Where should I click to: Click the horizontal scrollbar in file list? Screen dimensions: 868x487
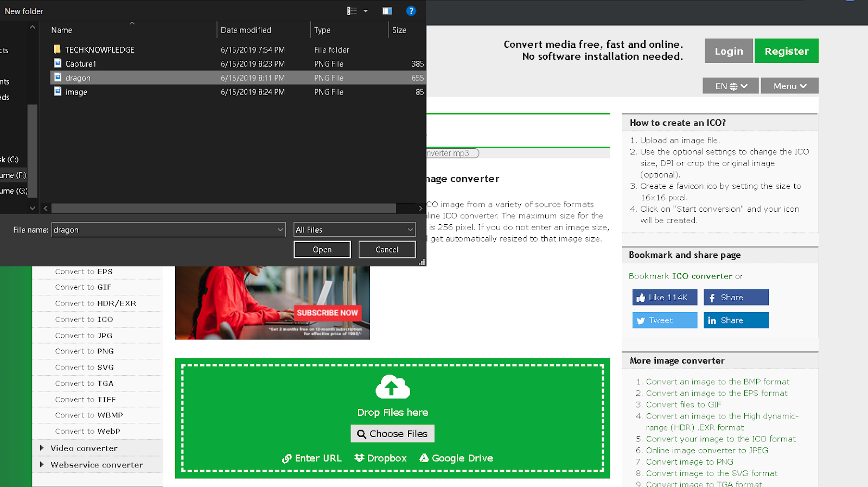pyautogui.click(x=224, y=208)
